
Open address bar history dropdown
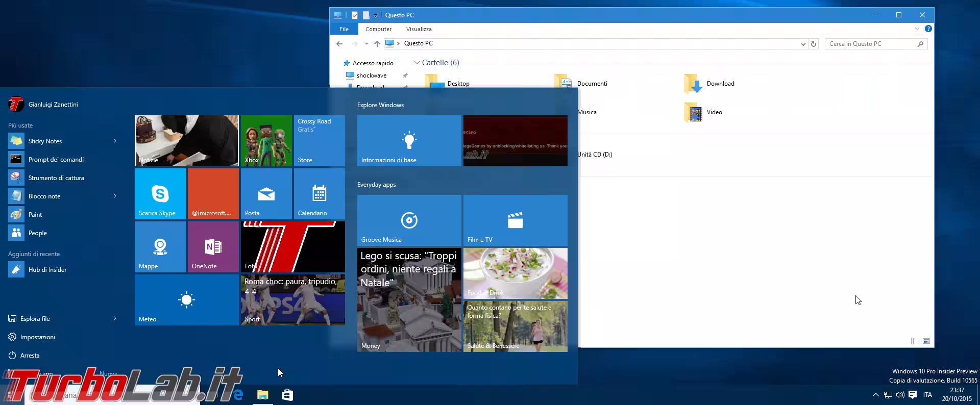(x=803, y=44)
